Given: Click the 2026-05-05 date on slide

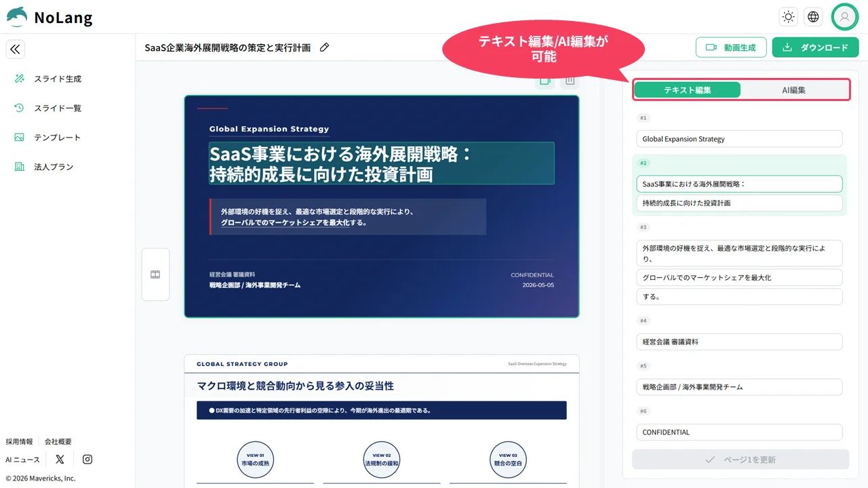Looking at the screenshot, I should [538, 285].
